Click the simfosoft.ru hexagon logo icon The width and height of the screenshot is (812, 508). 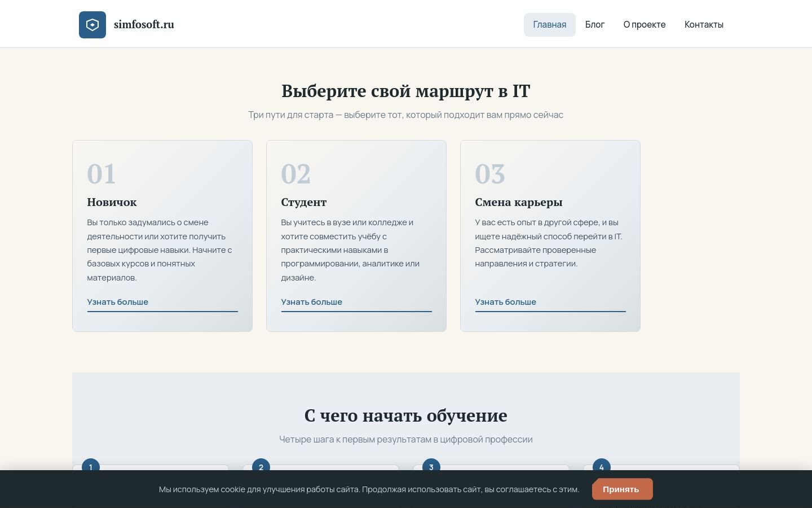pos(92,25)
